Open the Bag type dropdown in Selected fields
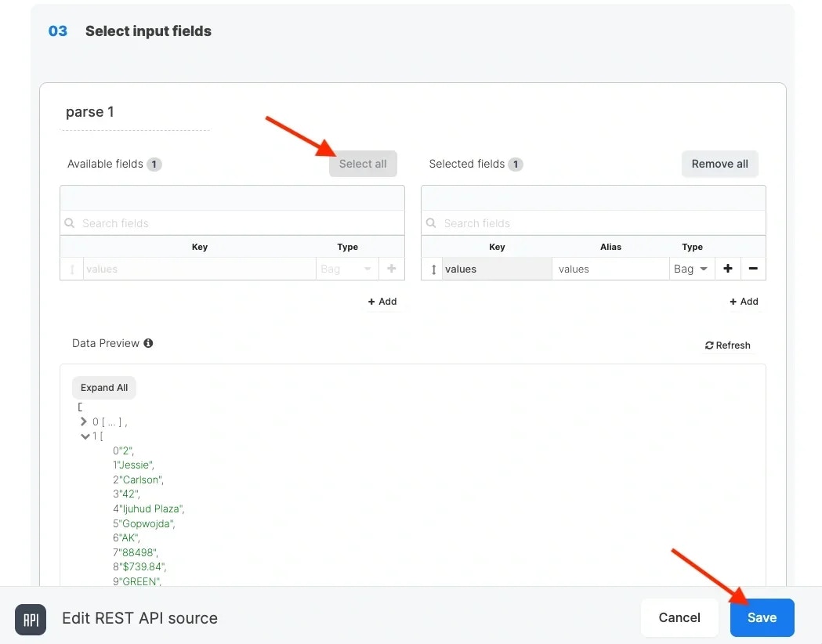The height and width of the screenshot is (644, 822). coord(691,269)
